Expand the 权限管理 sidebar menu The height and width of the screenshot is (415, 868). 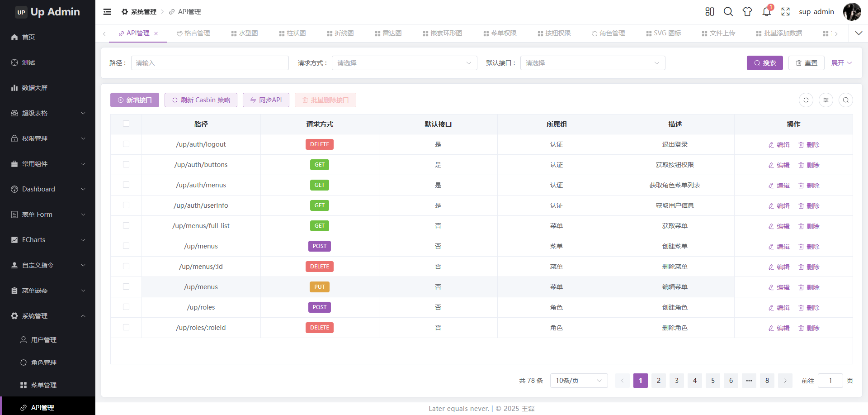47,138
